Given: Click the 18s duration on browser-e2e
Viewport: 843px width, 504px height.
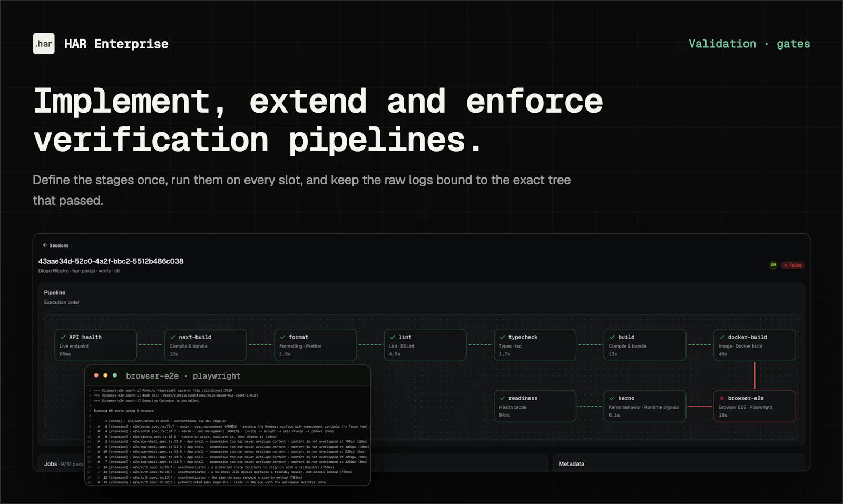Looking at the screenshot, I should (722, 415).
